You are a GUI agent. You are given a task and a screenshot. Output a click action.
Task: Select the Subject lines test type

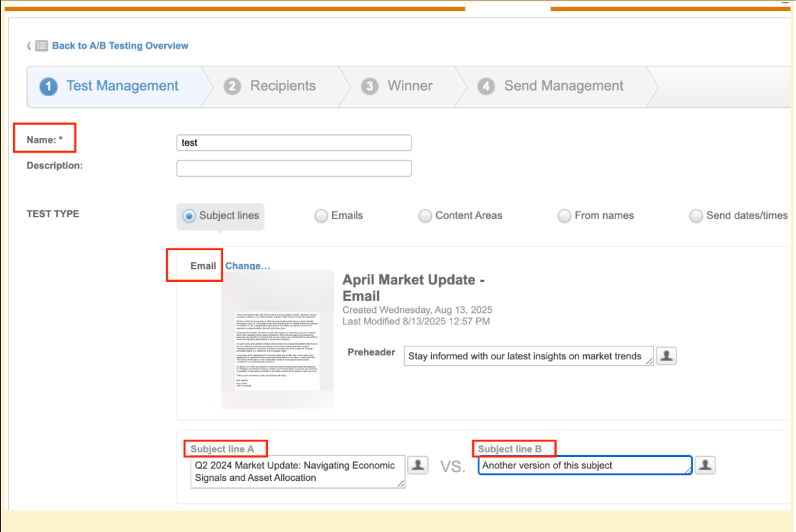pyautogui.click(x=189, y=216)
